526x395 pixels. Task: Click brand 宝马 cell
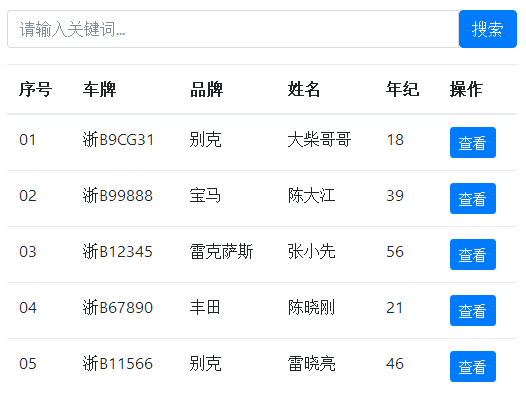point(205,196)
